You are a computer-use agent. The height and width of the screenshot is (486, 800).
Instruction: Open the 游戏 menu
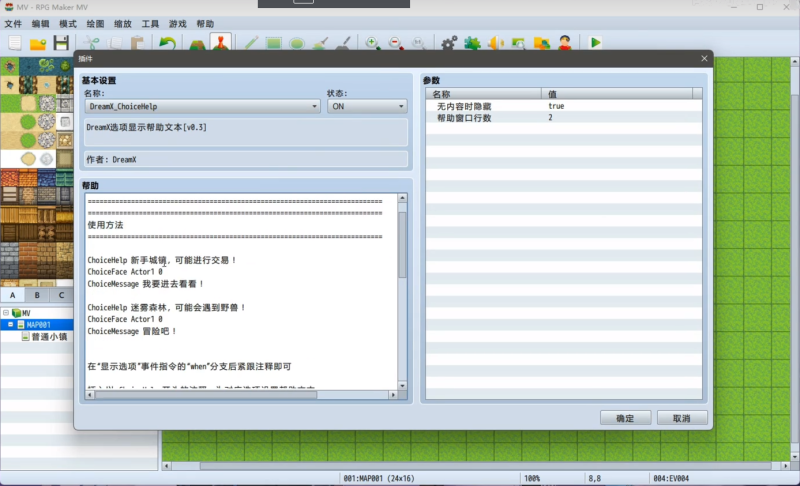tap(178, 23)
